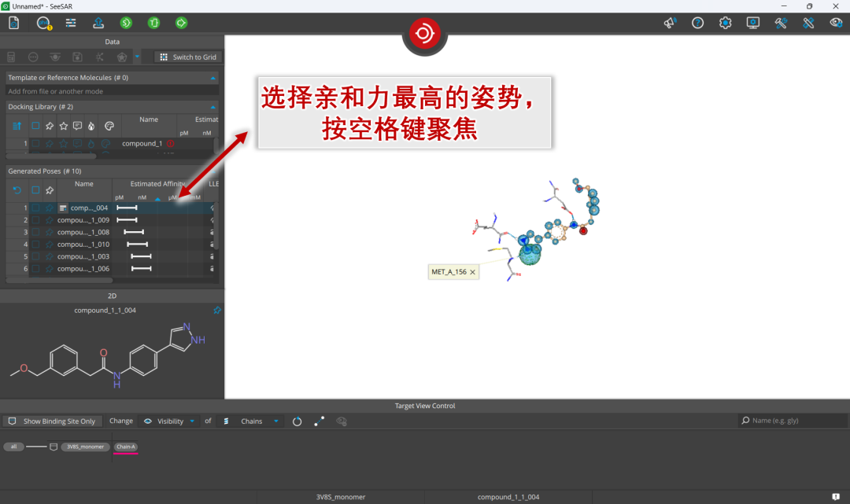The height and width of the screenshot is (504, 850).
Task: Click the sort ascending icon in Docking Library
Action: pos(17,126)
